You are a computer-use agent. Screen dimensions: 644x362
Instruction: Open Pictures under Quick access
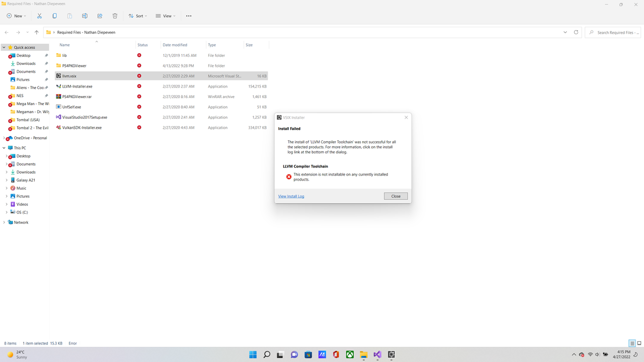pos(23,79)
